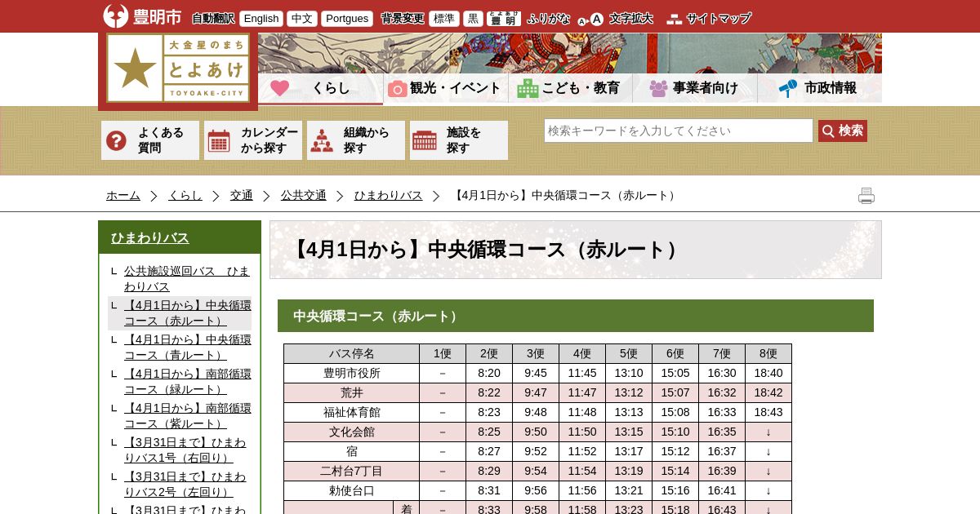
Task: Click the Toyoake city star logo
Action: coord(178,68)
